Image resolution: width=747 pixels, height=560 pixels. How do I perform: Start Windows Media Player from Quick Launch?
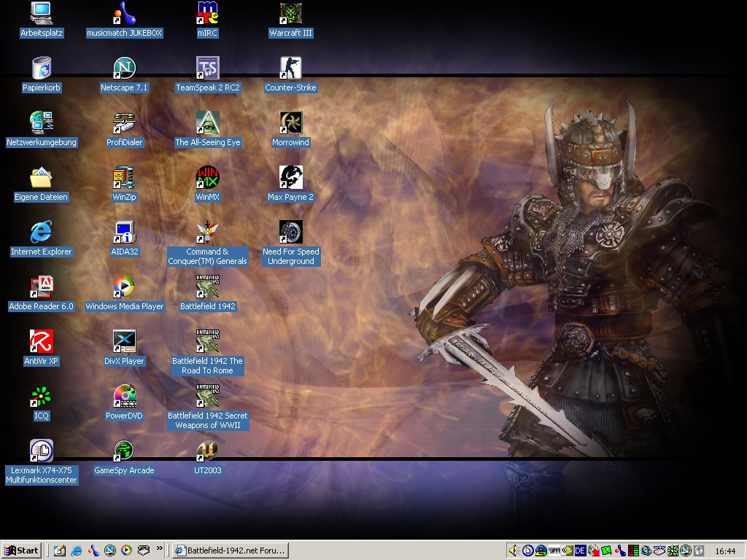126,551
